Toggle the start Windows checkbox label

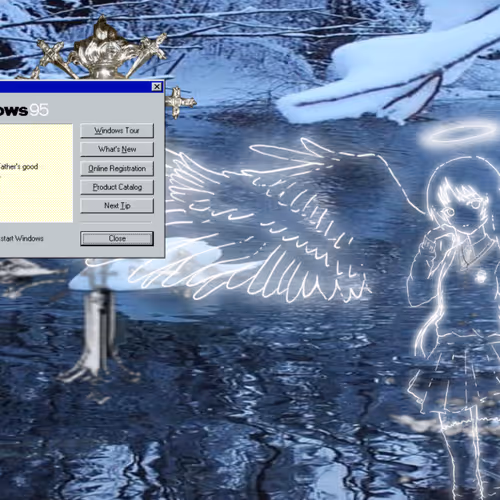(x=22, y=238)
